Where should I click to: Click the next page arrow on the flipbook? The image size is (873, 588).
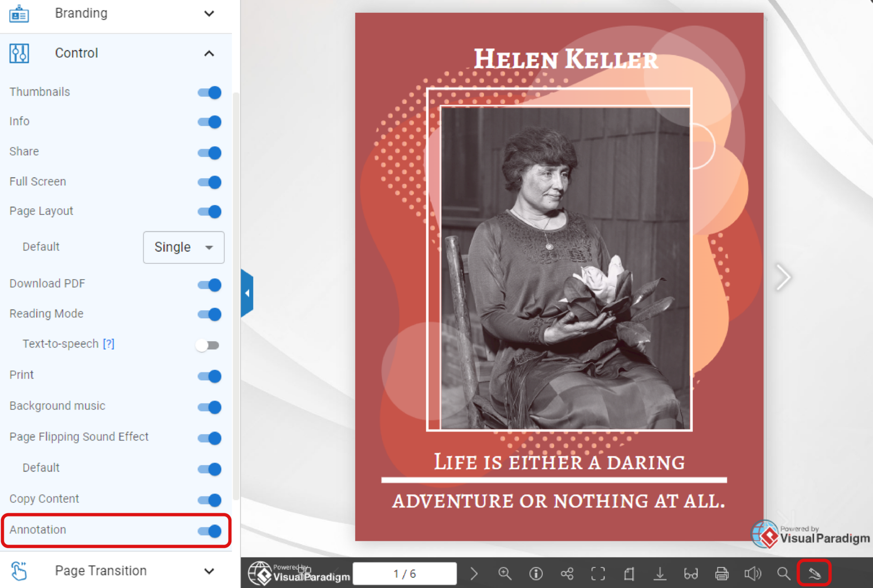[783, 277]
